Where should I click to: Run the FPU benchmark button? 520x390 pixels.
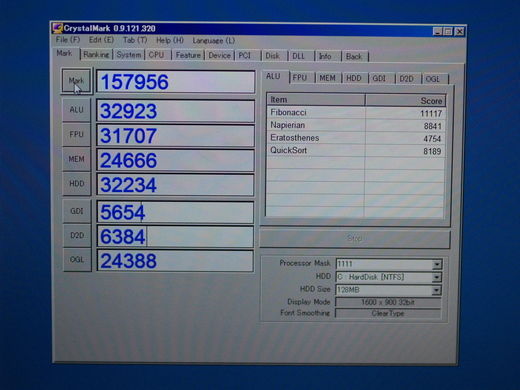pos(76,134)
